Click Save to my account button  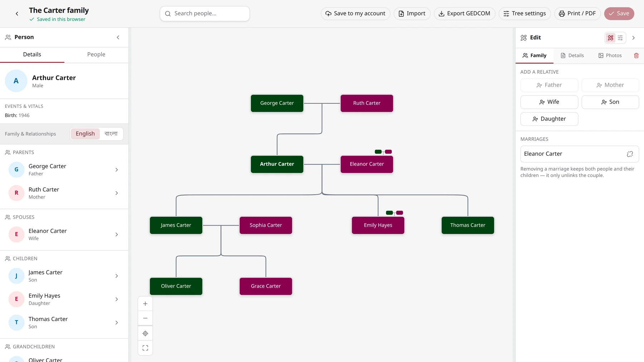[355, 14]
